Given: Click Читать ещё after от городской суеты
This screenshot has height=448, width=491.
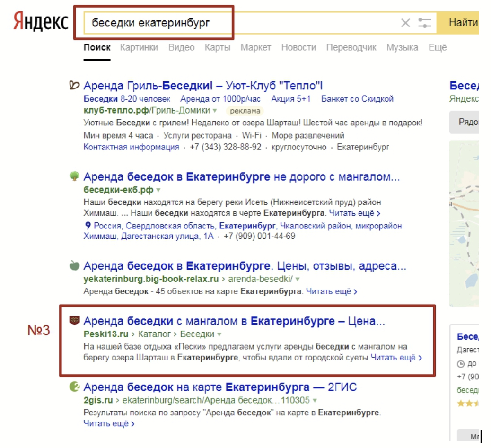Looking at the screenshot, I should [x=396, y=358].
